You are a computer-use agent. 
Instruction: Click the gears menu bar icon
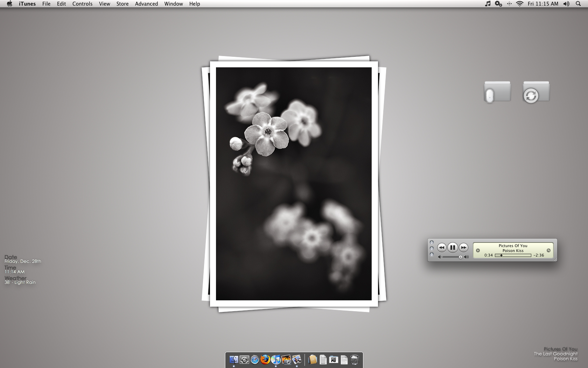tap(498, 4)
